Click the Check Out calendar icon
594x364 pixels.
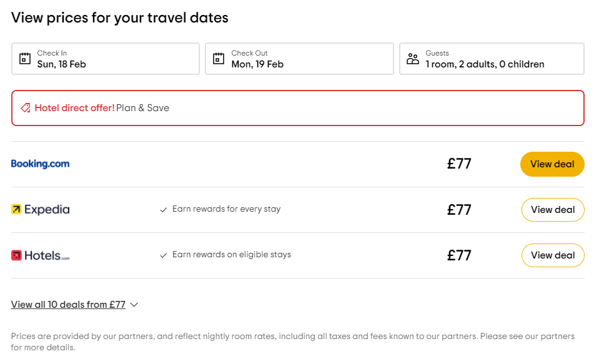pyautogui.click(x=219, y=59)
